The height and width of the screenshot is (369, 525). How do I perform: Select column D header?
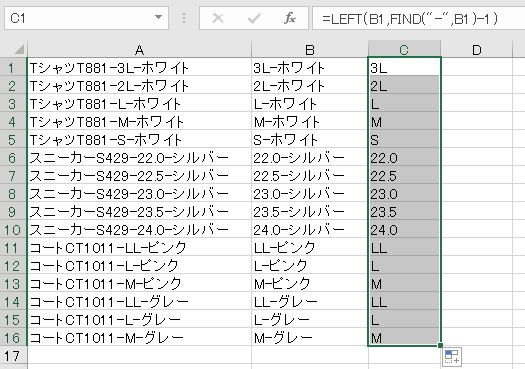click(477, 50)
